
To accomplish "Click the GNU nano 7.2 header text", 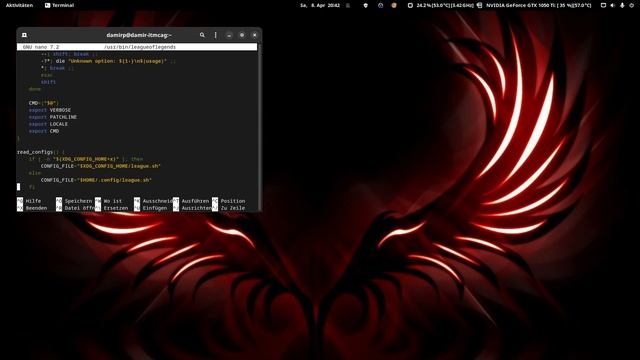I will 41,47.
